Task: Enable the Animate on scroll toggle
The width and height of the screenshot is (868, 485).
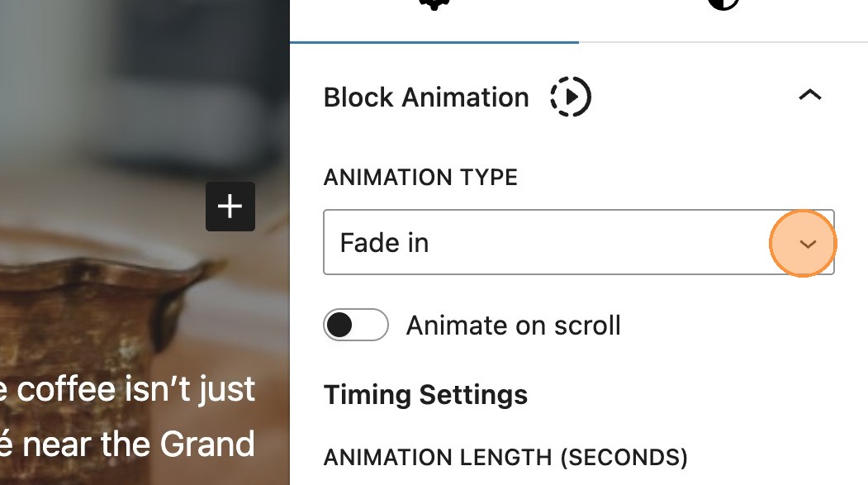Action: click(356, 326)
